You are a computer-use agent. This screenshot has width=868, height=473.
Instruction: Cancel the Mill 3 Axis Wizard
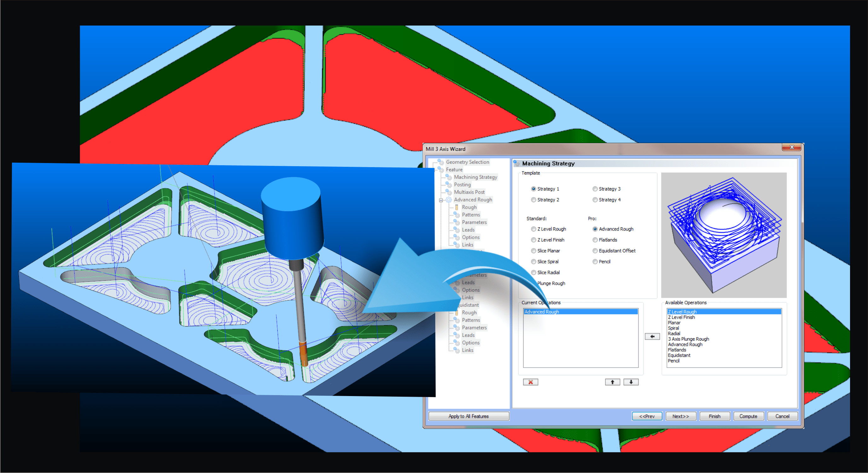pyautogui.click(x=782, y=416)
